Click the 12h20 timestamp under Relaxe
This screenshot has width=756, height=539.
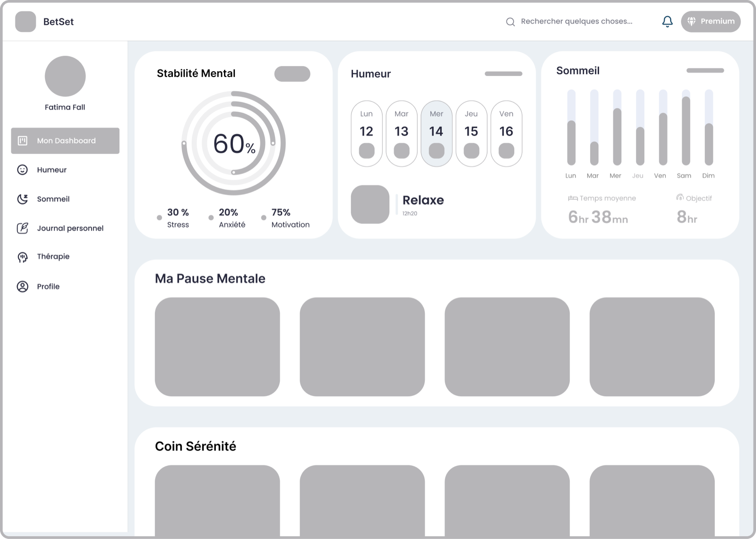(410, 214)
